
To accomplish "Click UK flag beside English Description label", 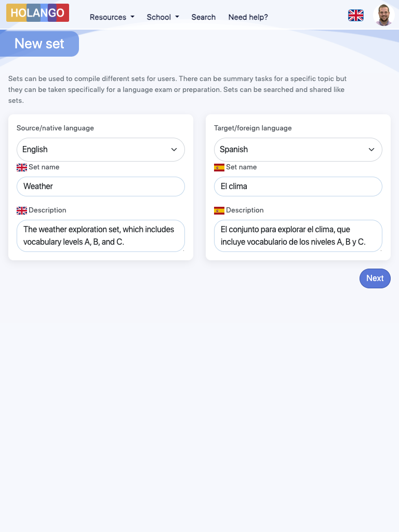I will (22, 210).
